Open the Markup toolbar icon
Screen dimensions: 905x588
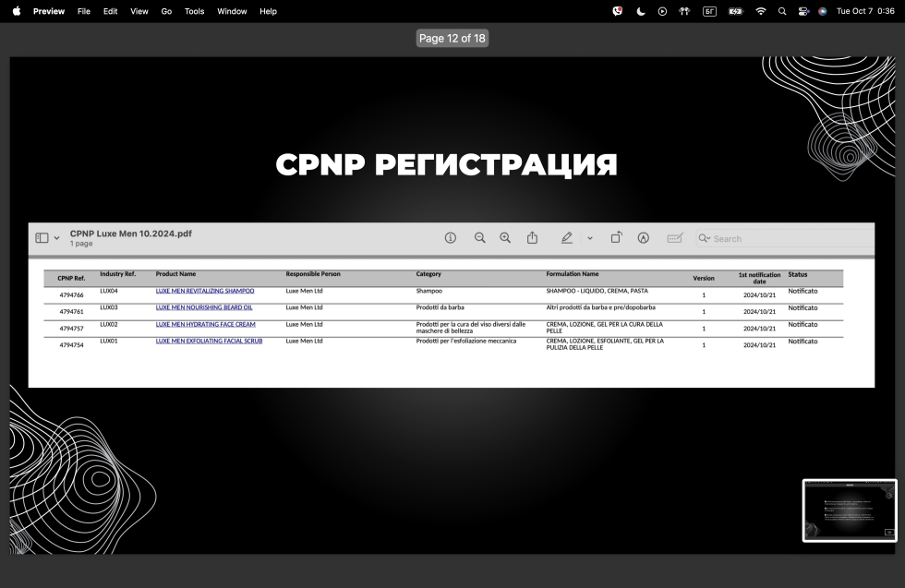click(644, 238)
